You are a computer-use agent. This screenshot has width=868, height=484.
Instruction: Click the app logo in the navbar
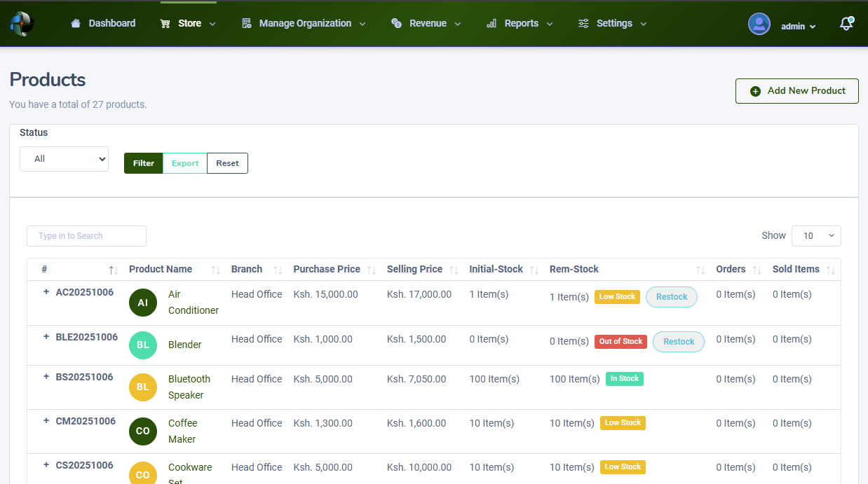22,24
